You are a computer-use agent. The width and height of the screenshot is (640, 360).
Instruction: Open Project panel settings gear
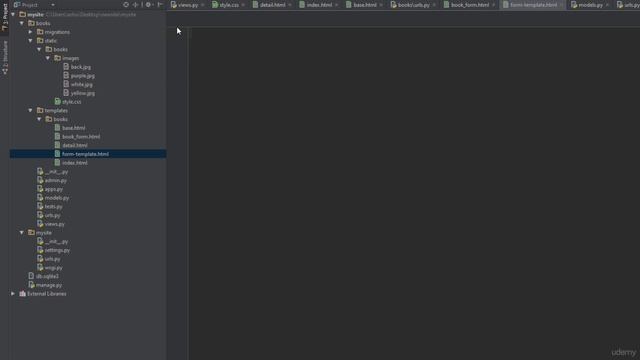[148, 4]
